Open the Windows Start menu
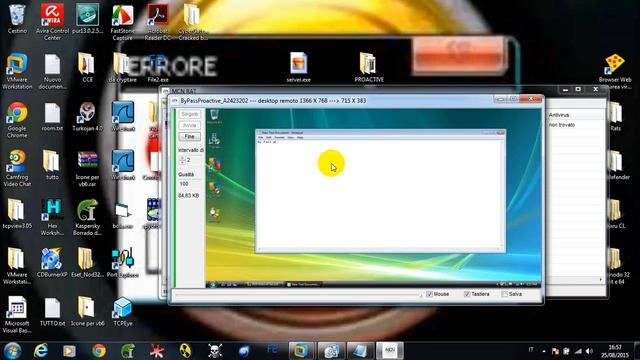This screenshot has height=360, width=640. [12, 351]
